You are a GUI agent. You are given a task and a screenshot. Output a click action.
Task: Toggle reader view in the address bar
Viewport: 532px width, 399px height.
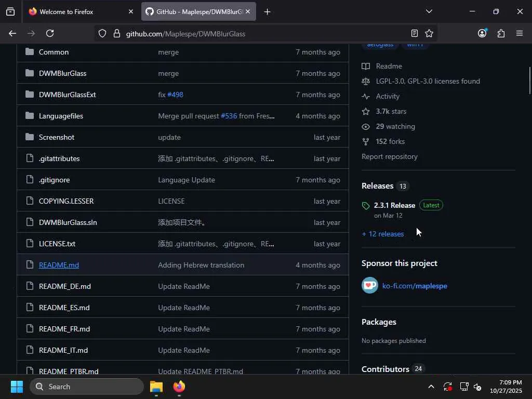[414, 33]
